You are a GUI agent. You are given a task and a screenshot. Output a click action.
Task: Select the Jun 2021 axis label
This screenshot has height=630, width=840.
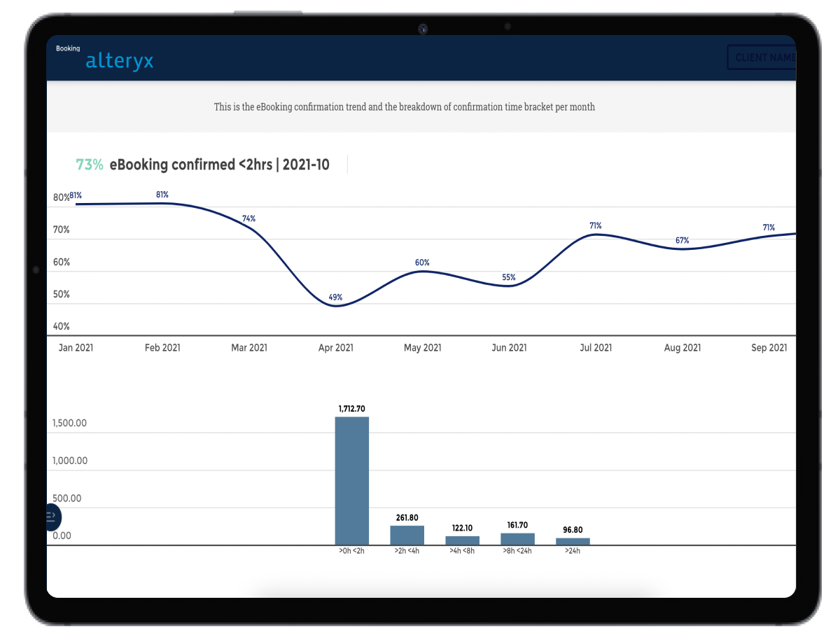click(509, 347)
